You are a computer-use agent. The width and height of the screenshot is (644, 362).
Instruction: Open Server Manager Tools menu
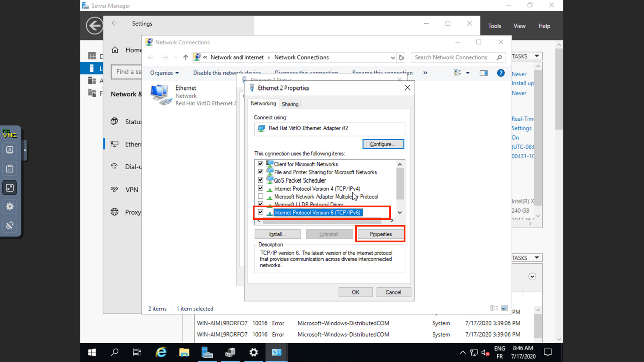495,26
